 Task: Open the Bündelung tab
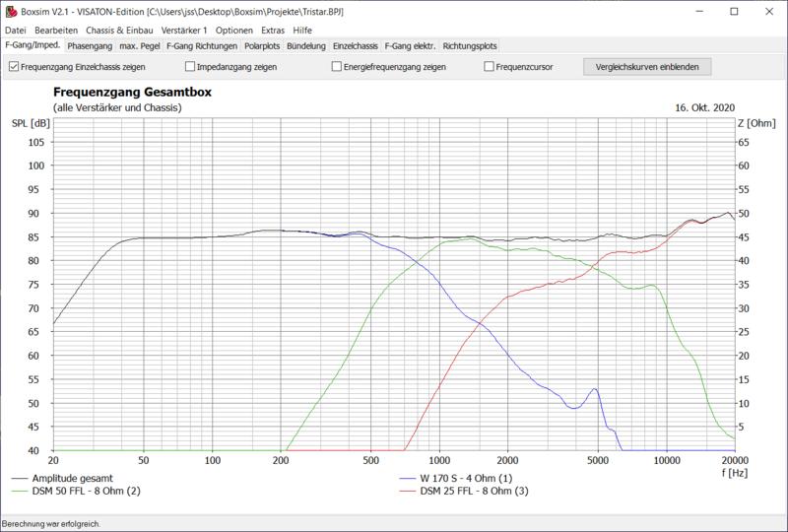306,45
